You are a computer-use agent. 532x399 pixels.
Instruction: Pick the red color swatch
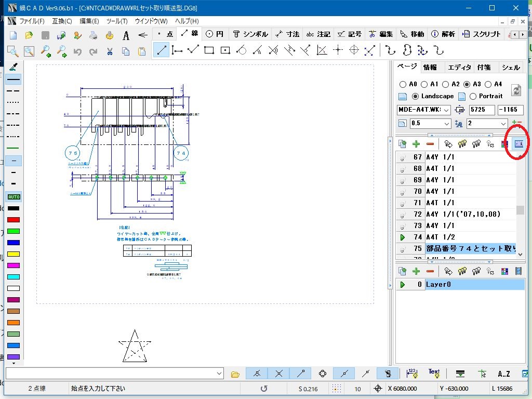point(14,220)
